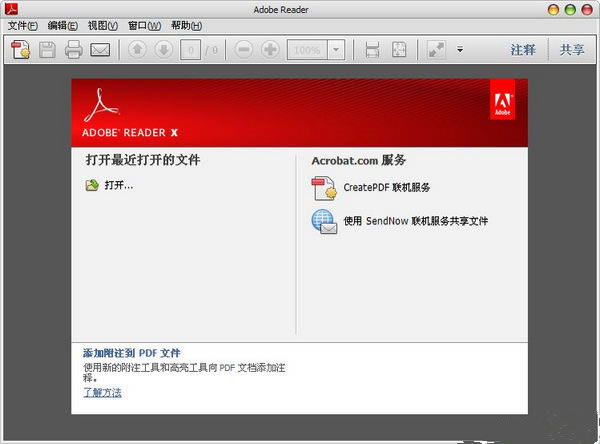Click the read mode expand icon
Image resolution: width=600 pixels, height=444 pixels.
click(437, 50)
